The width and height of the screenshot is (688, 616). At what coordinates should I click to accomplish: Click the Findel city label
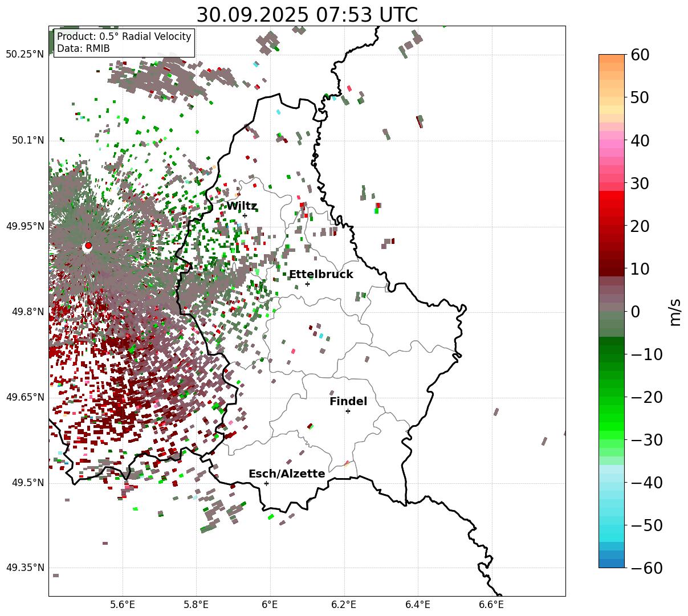pos(348,402)
